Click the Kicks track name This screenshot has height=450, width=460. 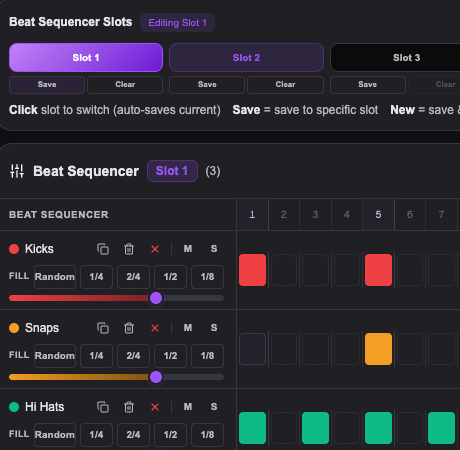point(39,249)
